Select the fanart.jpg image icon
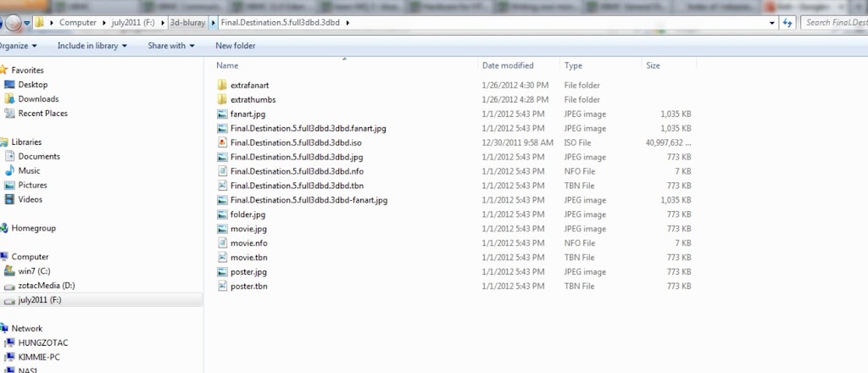The image size is (868, 373). click(222, 114)
